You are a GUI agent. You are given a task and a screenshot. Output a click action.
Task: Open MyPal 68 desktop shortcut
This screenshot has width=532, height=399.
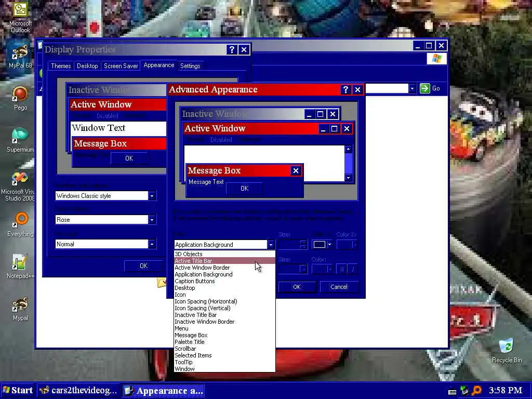20,57
